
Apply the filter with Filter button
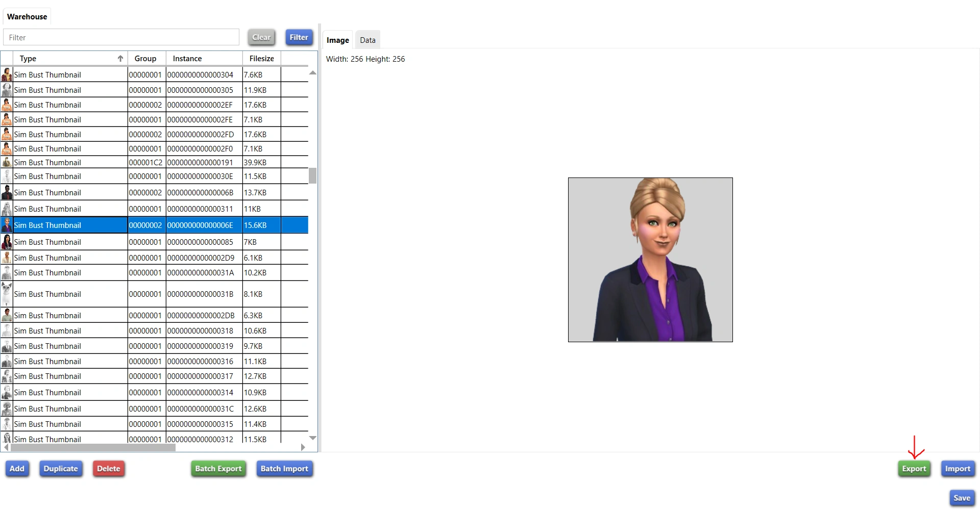[299, 37]
